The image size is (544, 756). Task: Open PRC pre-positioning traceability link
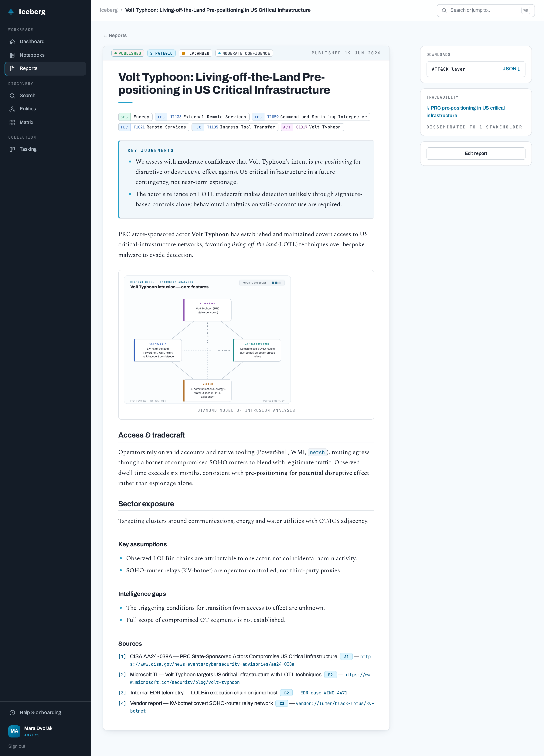tap(465, 112)
